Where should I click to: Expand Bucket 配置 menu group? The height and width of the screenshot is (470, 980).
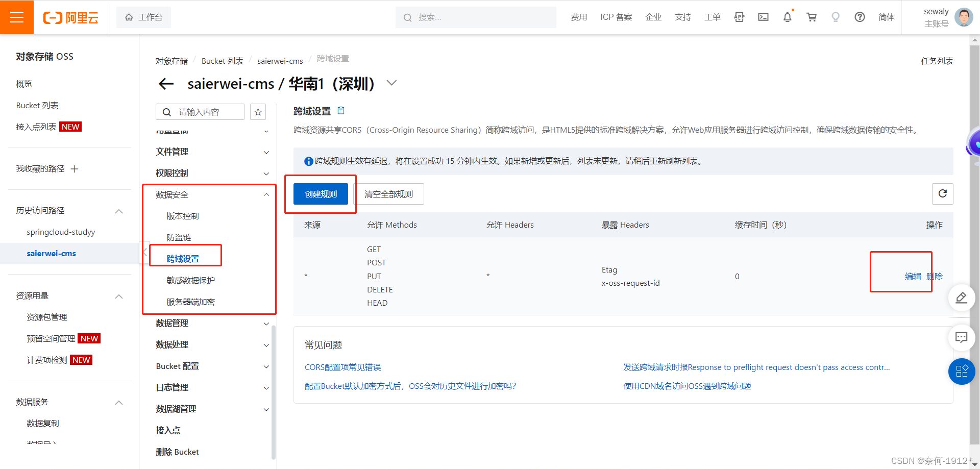coord(212,366)
